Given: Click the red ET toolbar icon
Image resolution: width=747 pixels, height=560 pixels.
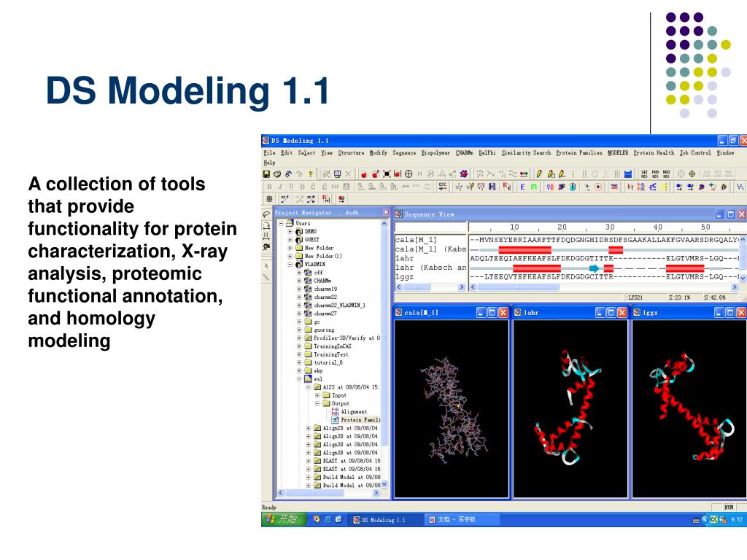Looking at the screenshot, I should [x=630, y=187].
